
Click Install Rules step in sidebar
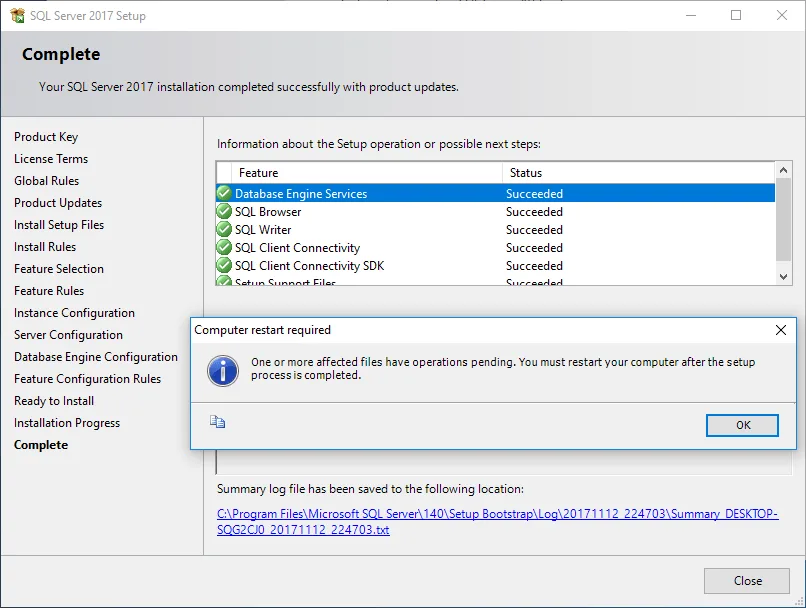click(x=45, y=247)
